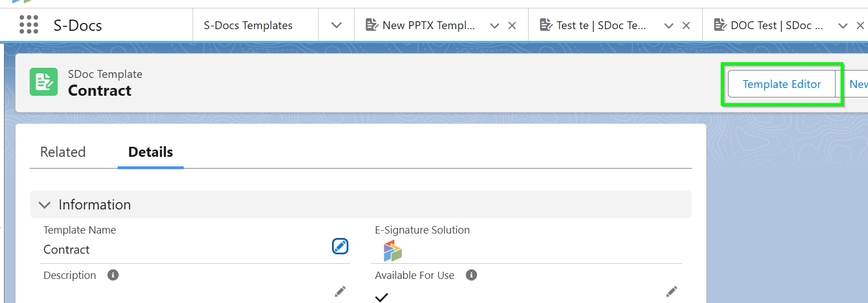
Task: Close the New PPTX Template tab
Action: [511, 25]
